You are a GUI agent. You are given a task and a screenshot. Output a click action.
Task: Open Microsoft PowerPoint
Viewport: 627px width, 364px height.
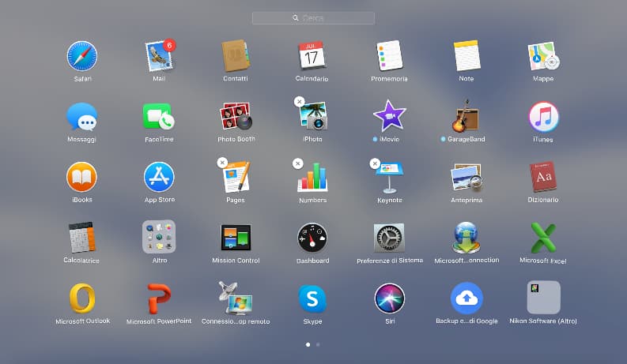tap(159, 298)
